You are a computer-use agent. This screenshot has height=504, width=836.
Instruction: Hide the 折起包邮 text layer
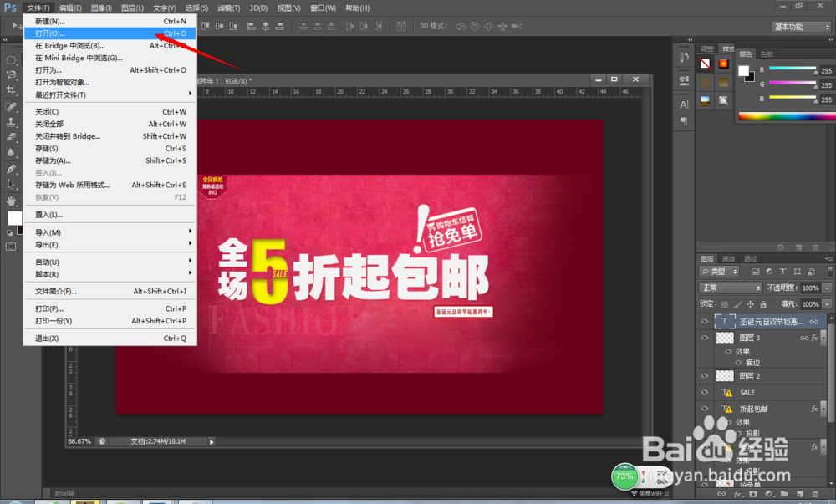click(x=705, y=409)
